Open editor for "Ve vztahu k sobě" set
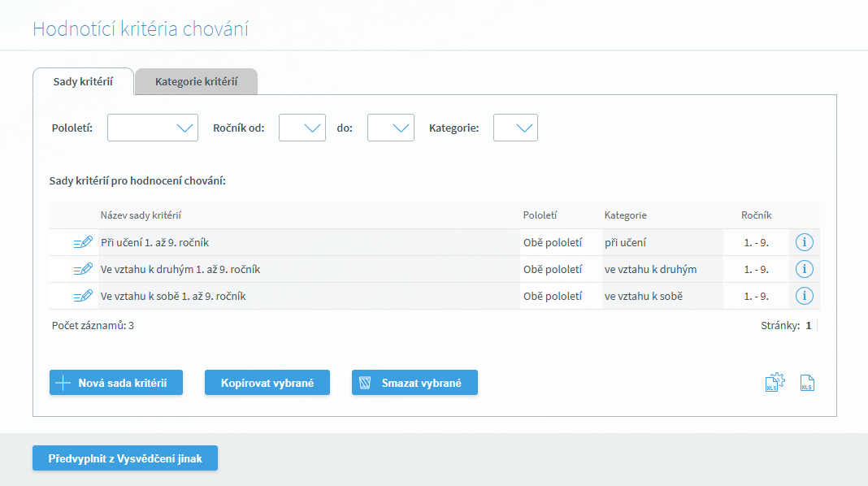The height and width of the screenshot is (486, 868). [83, 296]
